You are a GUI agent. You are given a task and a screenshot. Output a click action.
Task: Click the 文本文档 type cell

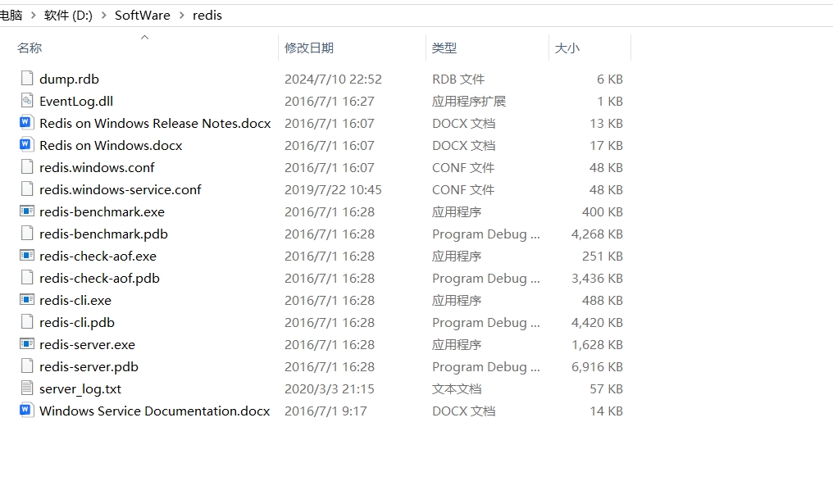pyautogui.click(x=457, y=389)
